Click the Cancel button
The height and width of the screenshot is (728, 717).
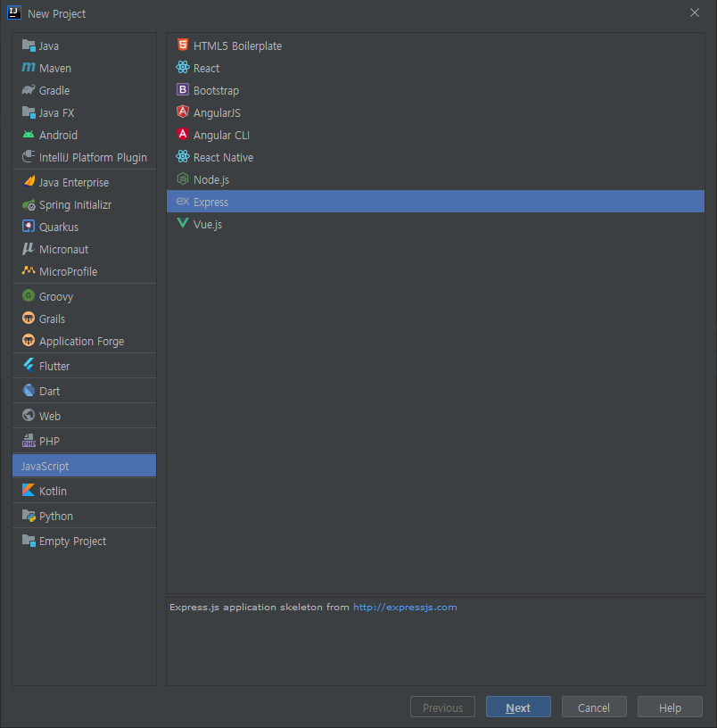point(594,707)
